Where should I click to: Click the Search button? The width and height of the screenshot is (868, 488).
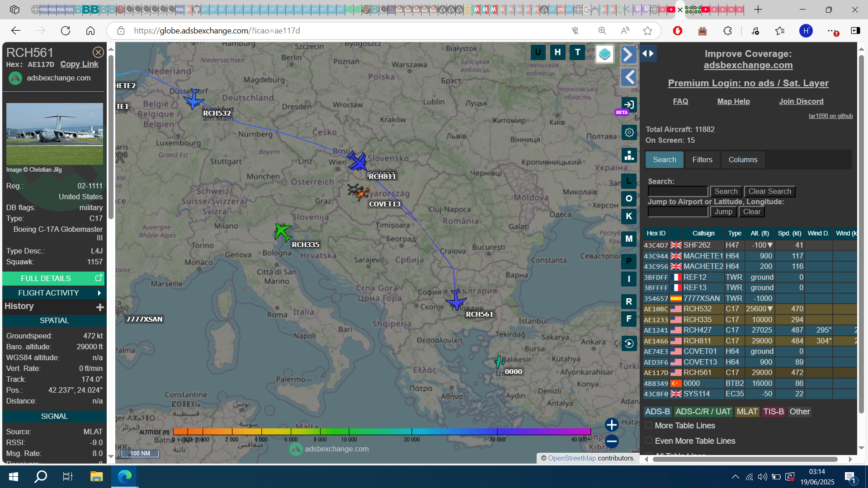726,192
